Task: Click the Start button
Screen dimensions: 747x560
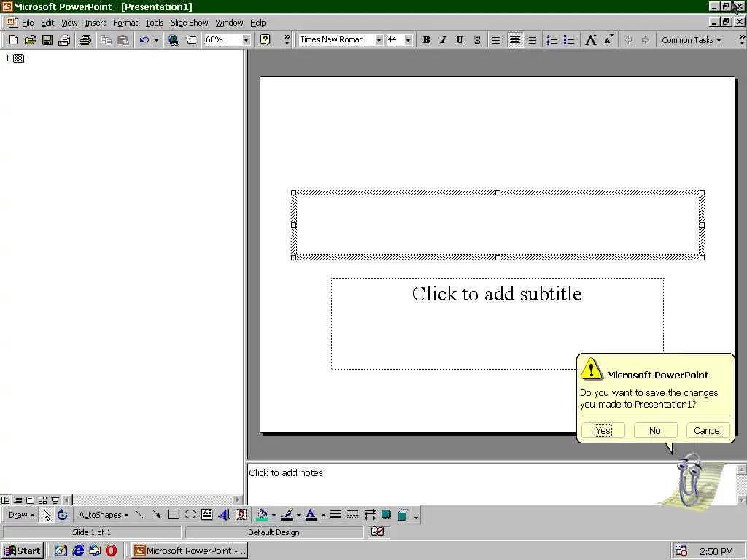Action: click(x=23, y=551)
